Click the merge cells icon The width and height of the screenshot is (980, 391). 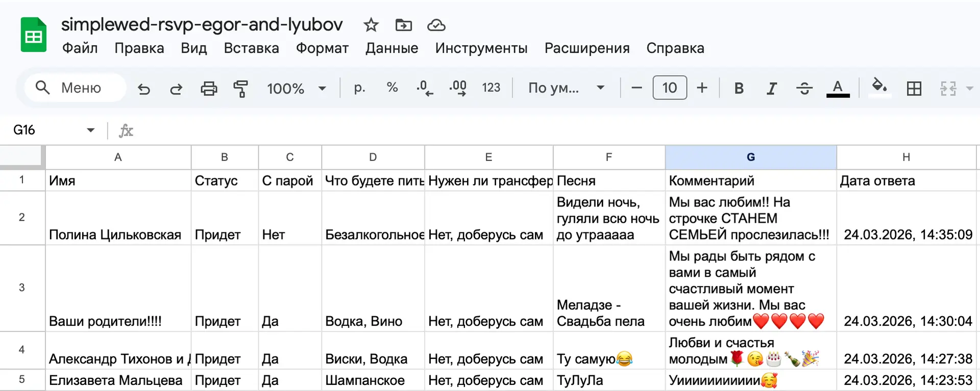tap(948, 89)
